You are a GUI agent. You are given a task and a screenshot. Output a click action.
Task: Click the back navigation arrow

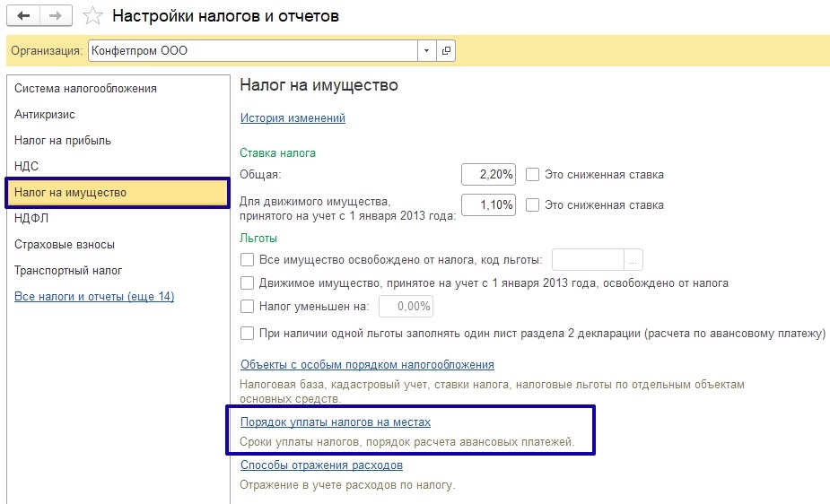(x=23, y=16)
